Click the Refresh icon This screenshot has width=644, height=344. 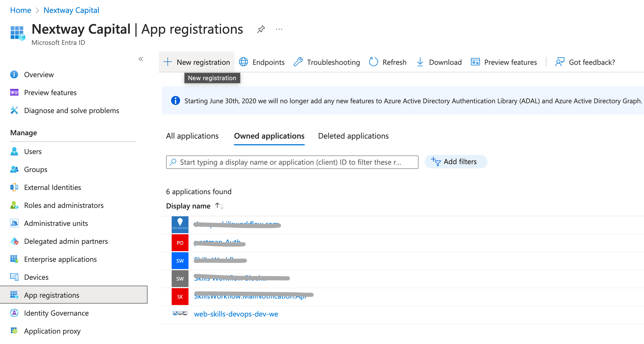(x=373, y=62)
